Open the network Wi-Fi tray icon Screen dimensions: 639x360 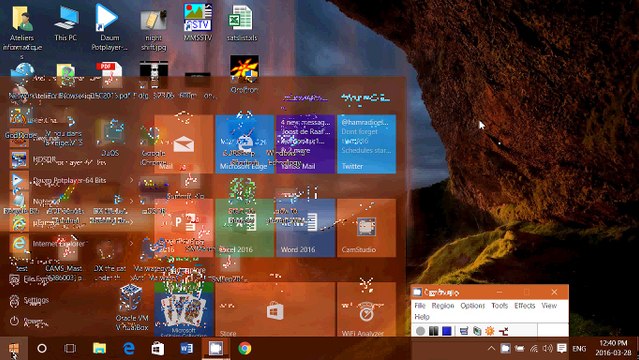click(533, 349)
